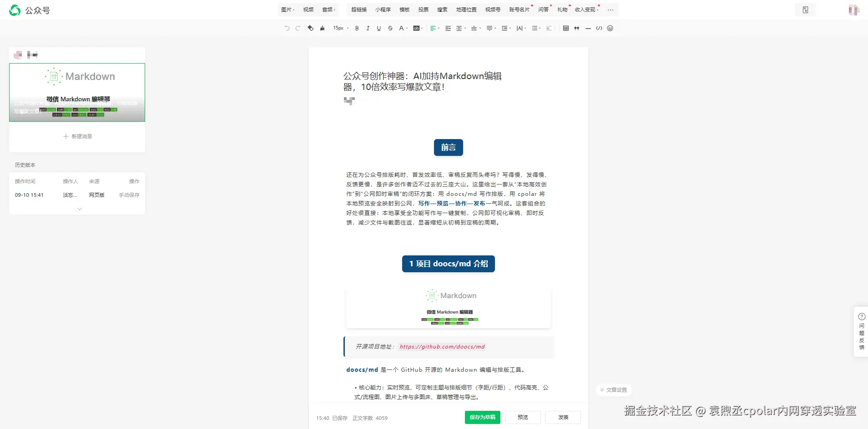
Task: Click 超链接 to insert a hyperlink
Action: (x=359, y=10)
